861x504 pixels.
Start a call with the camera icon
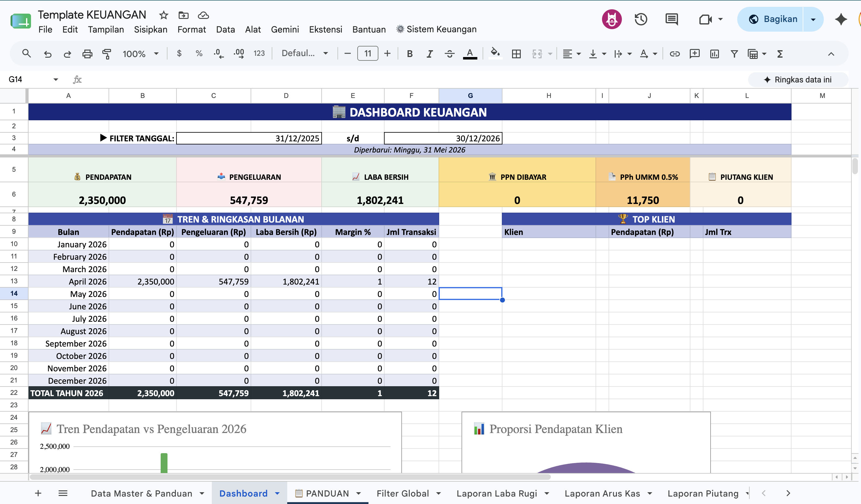(706, 19)
